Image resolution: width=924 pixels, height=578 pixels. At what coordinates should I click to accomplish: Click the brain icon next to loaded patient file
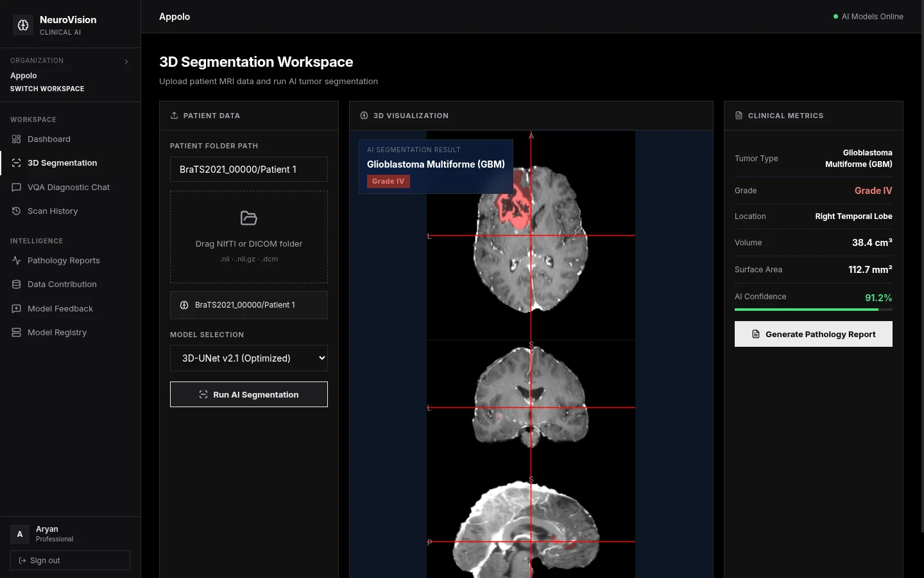click(184, 305)
